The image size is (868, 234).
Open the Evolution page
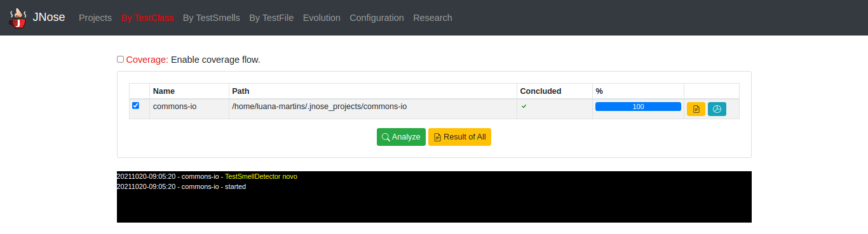pos(322,18)
